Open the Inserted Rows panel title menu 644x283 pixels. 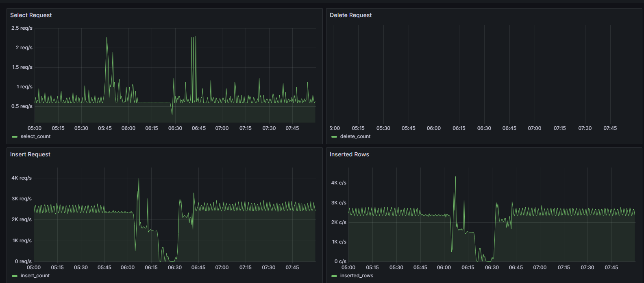click(x=349, y=154)
